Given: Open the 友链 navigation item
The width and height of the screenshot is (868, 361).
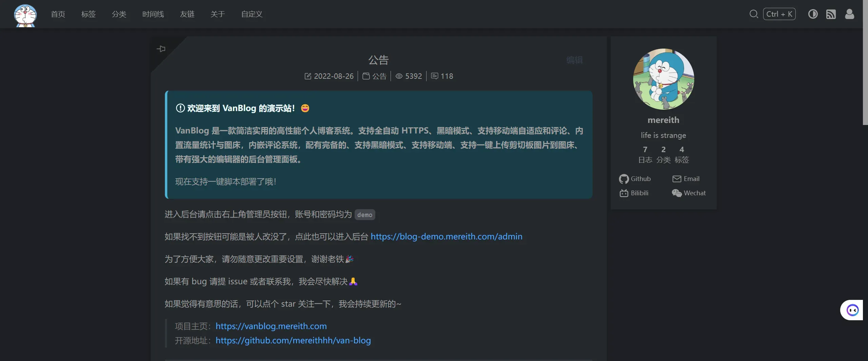Looking at the screenshot, I should [x=187, y=14].
